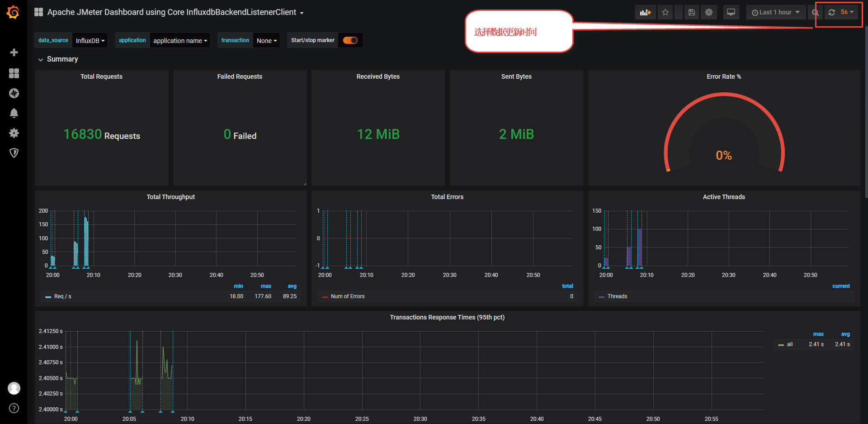The image size is (868, 424).
Task: Switch to TV view mode with monitor icon
Action: [731, 13]
